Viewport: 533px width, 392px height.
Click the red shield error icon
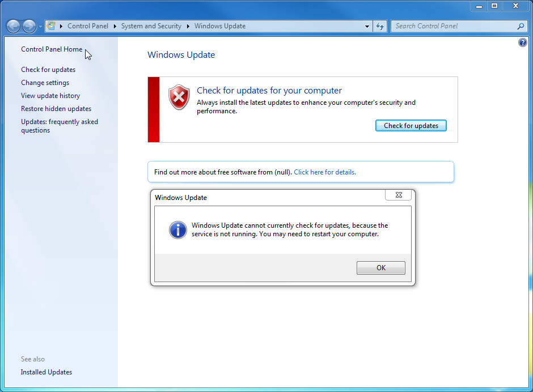tap(179, 97)
